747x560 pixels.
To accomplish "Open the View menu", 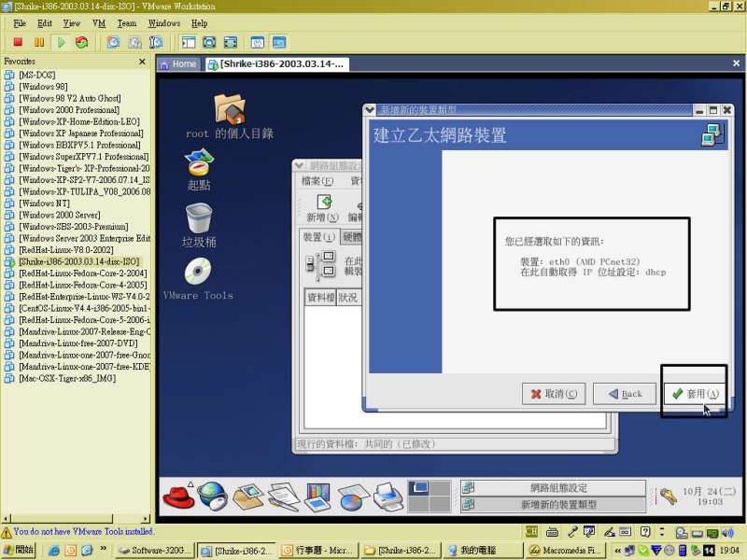I will pyautogui.click(x=72, y=23).
